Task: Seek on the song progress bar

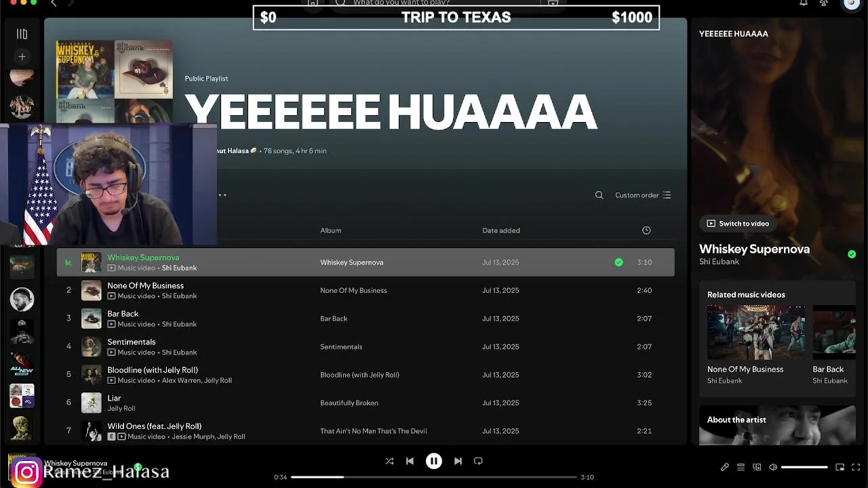Action: [x=434, y=477]
